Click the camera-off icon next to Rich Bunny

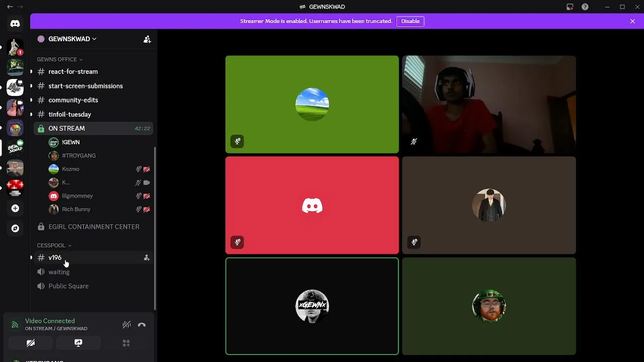(146, 209)
